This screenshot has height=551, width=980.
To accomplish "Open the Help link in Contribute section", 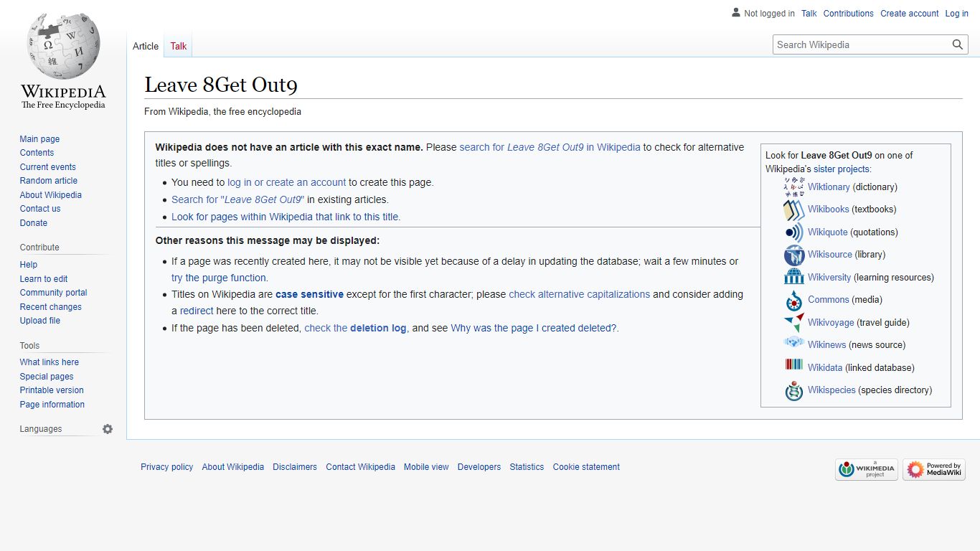I will pos(29,265).
